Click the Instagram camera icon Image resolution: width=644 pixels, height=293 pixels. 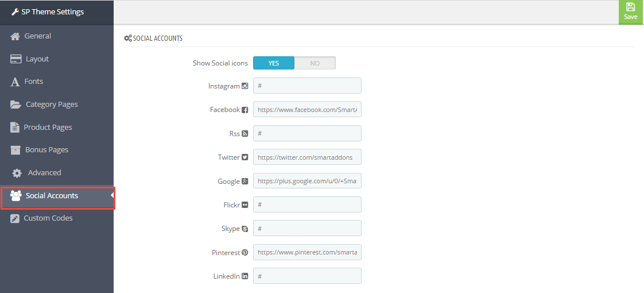coord(245,86)
